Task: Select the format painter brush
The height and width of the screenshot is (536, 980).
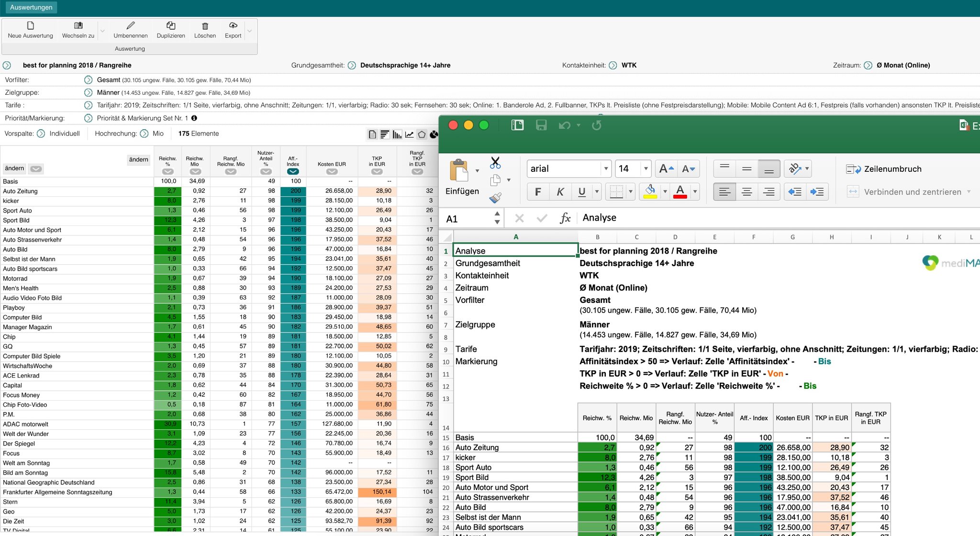Action: [495, 198]
